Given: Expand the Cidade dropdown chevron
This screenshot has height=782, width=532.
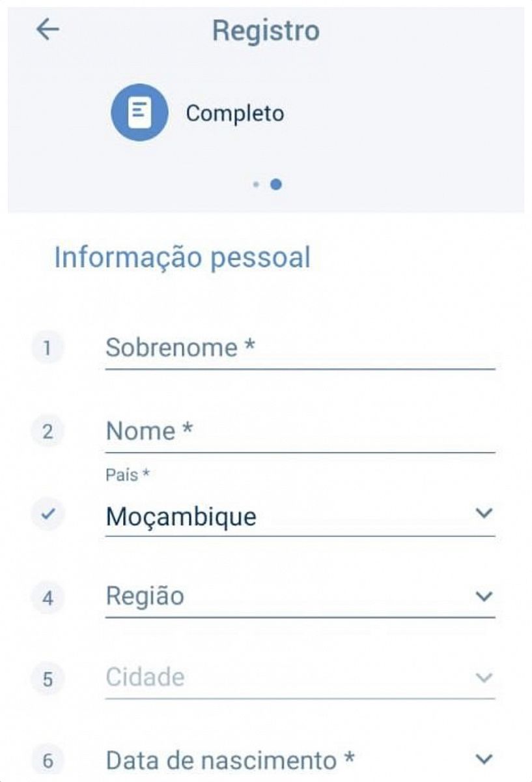Looking at the screenshot, I should 483,678.
